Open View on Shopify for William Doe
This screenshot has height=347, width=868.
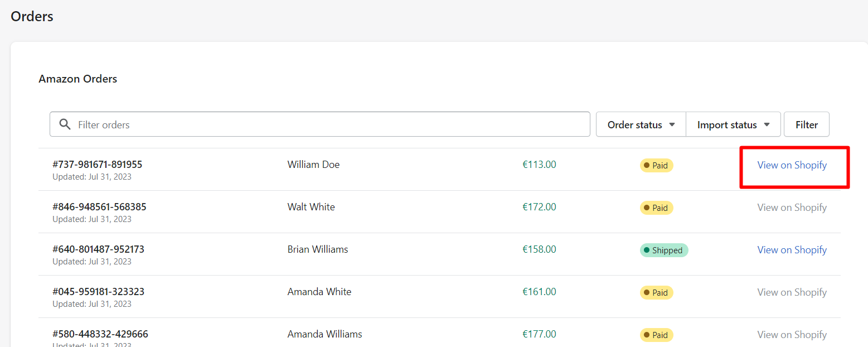click(792, 165)
